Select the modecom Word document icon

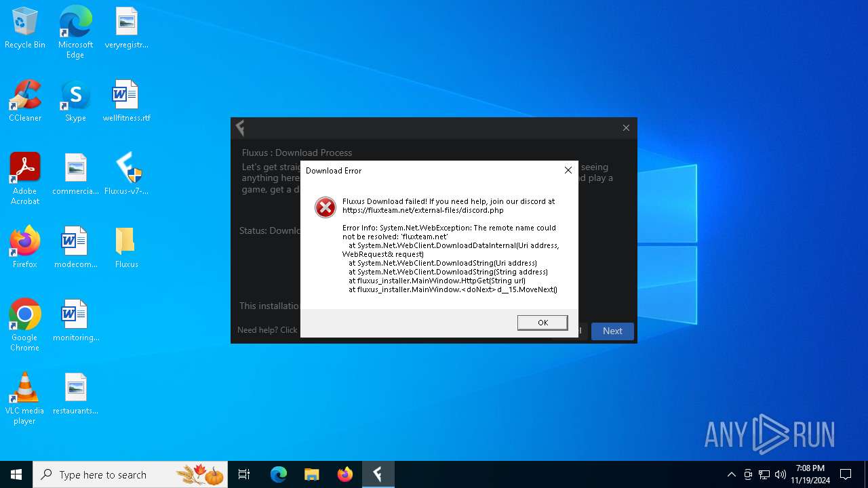pyautogui.click(x=75, y=248)
